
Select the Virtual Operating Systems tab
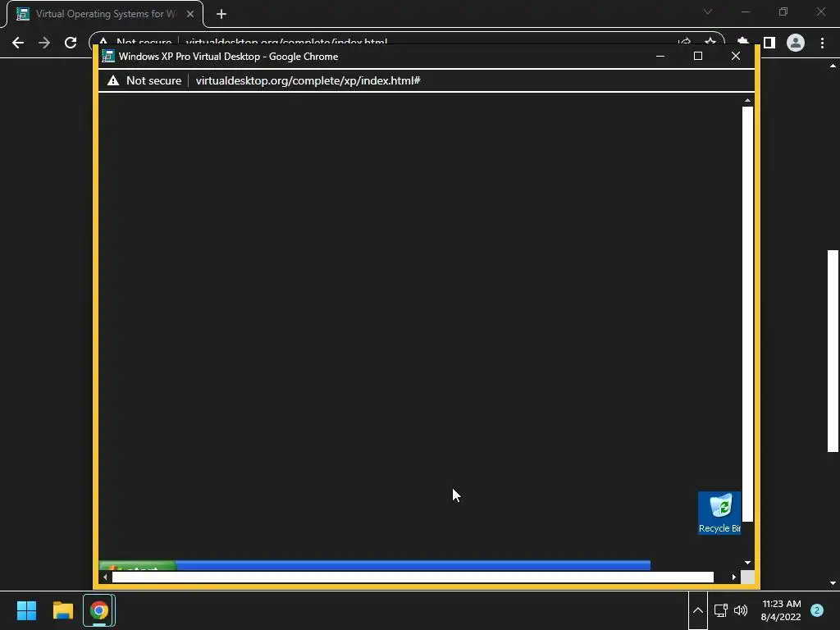[105, 14]
